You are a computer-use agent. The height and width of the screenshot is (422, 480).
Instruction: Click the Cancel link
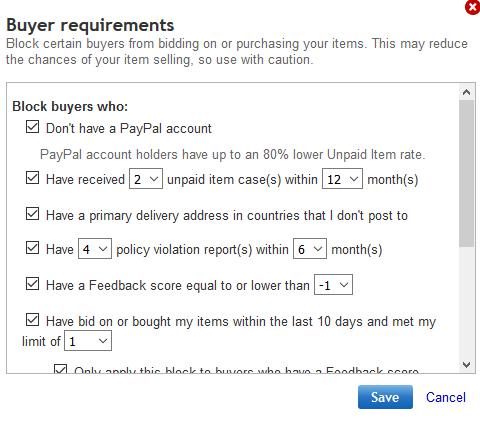pyautogui.click(x=446, y=397)
